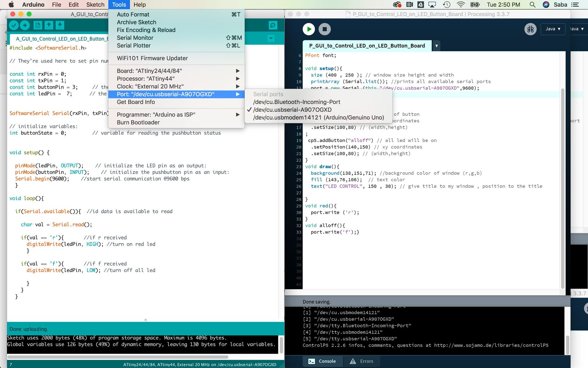
Task: Expand the Board ATtiny24/44/84 submenu
Action: pyautogui.click(x=176, y=71)
